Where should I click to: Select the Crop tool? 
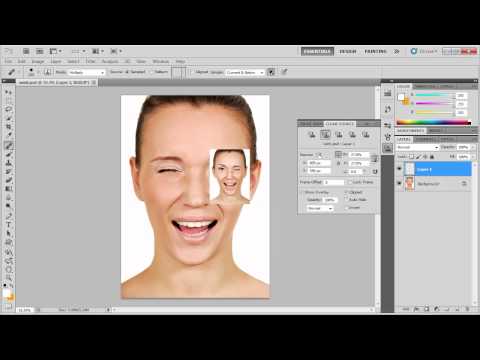9,126
